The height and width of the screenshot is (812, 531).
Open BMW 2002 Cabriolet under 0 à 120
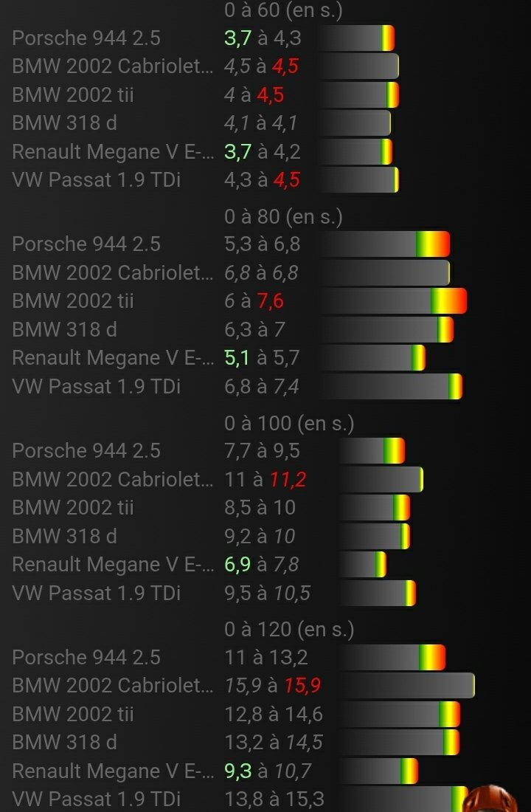pyautogui.click(x=112, y=685)
